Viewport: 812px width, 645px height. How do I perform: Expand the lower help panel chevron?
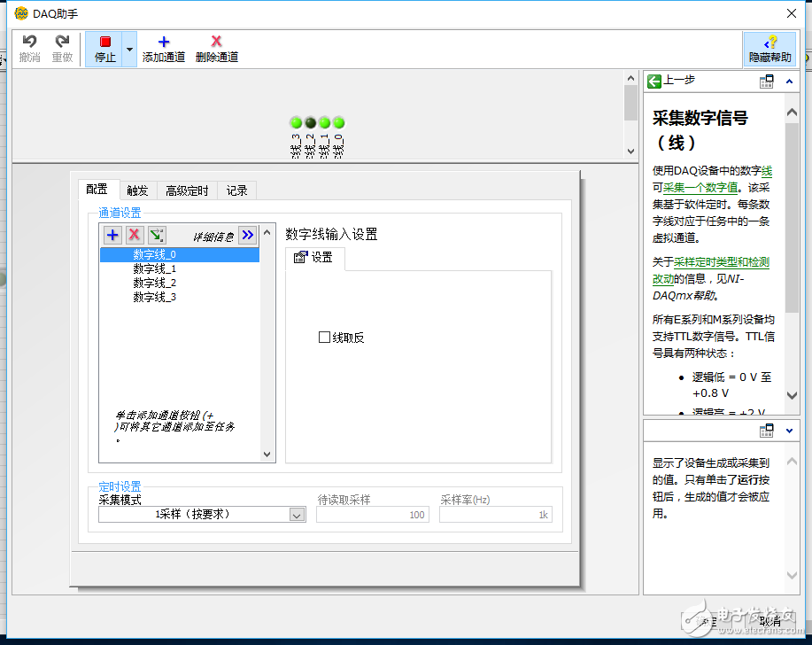(x=789, y=431)
